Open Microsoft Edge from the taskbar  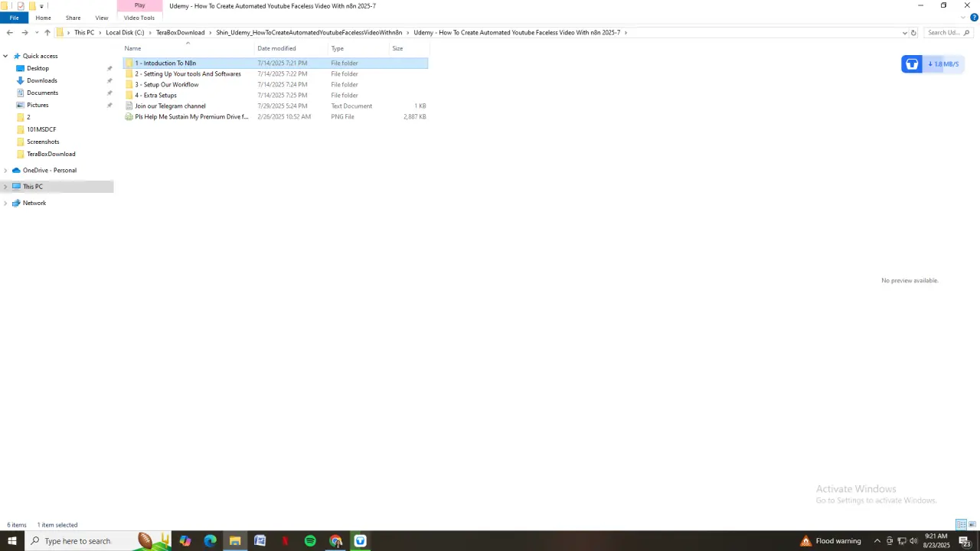pyautogui.click(x=210, y=541)
